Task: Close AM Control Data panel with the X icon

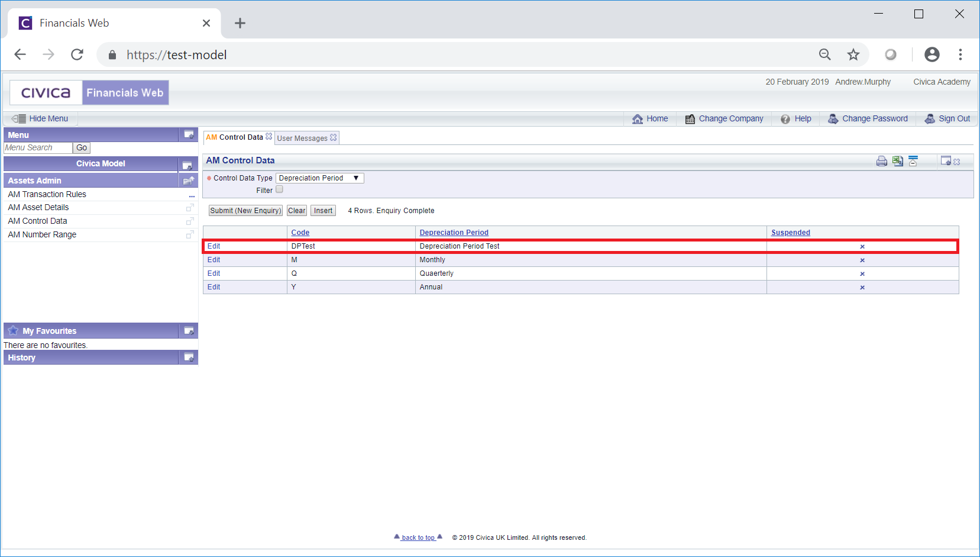Action: click(x=957, y=162)
